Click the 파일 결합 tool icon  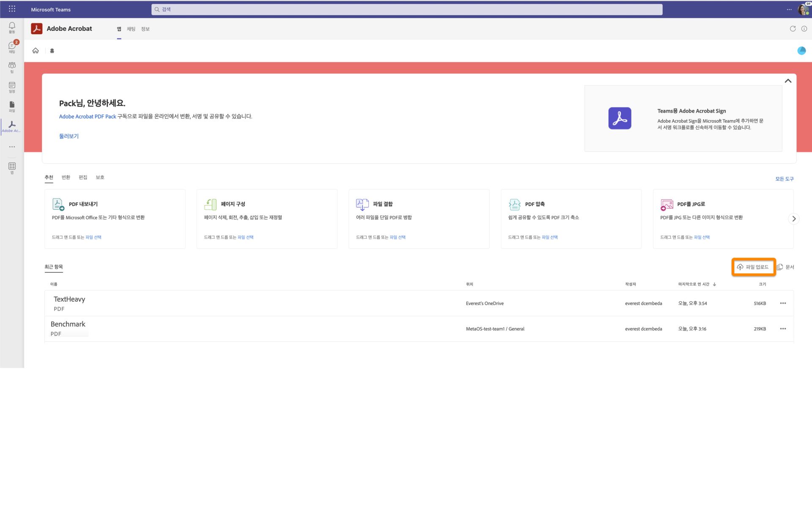click(362, 204)
